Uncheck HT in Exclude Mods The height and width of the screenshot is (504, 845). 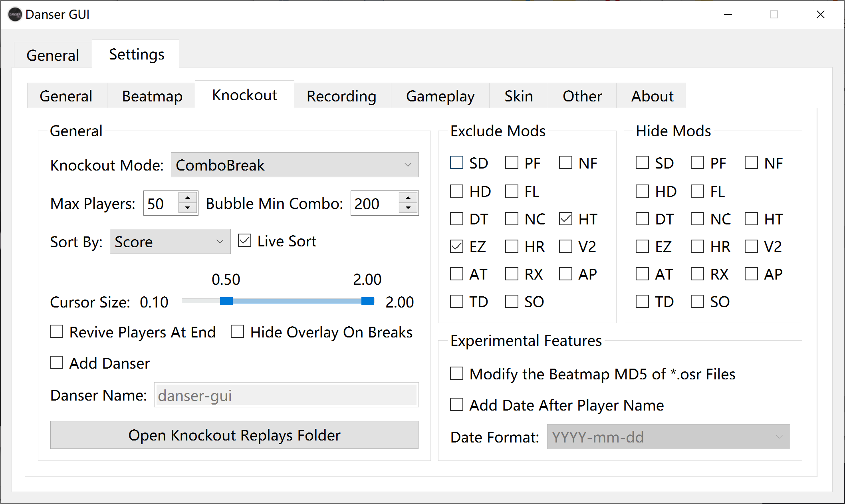tap(565, 219)
